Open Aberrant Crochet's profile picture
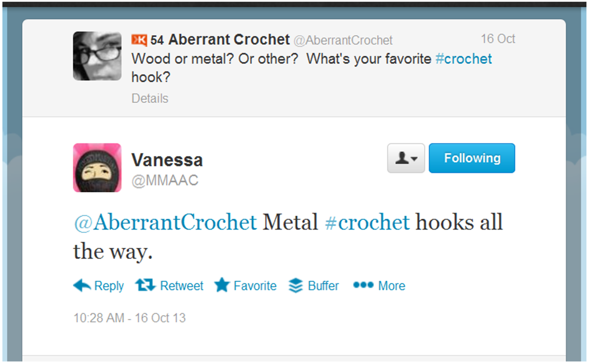 [x=97, y=56]
